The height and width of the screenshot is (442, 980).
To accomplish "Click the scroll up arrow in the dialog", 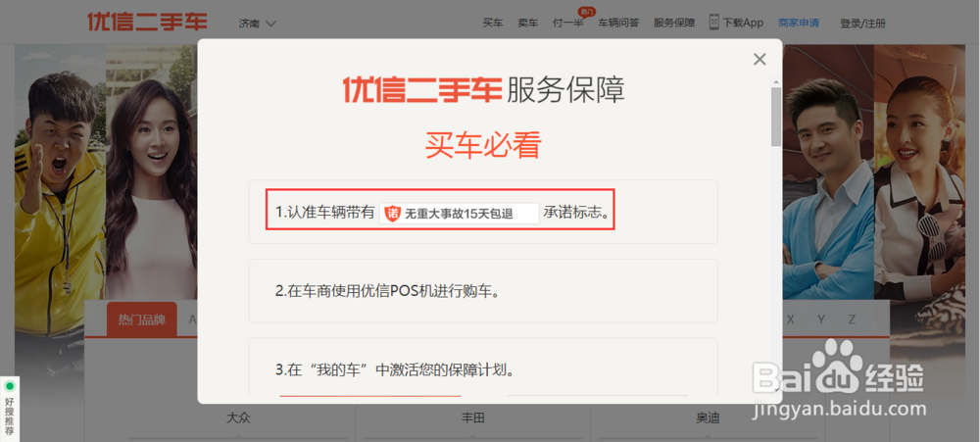I will click(x=775, y=81).
